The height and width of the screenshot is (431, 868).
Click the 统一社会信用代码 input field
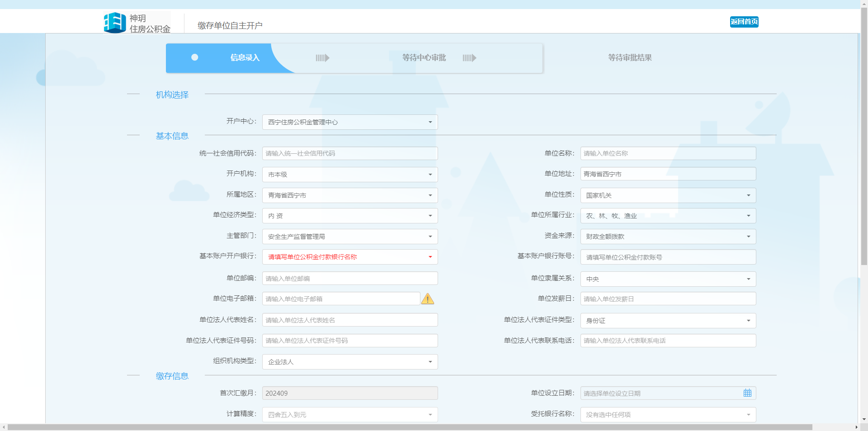pyautogui.click(x=350, y=153)
